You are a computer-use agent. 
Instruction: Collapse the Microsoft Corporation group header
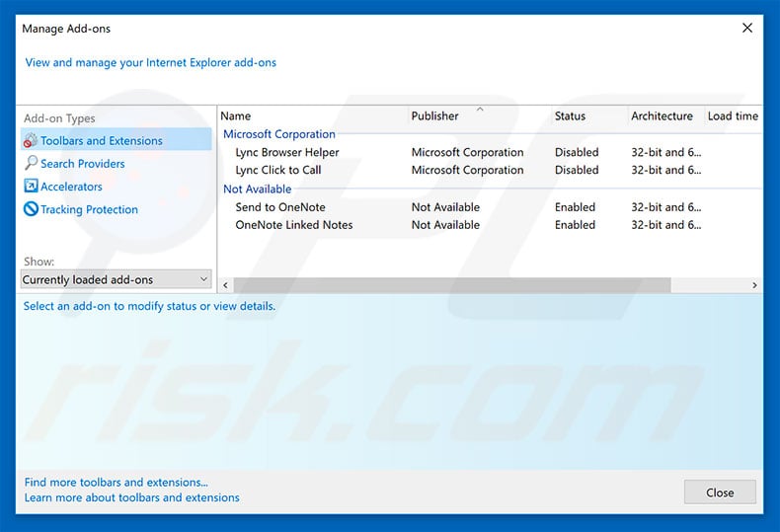pyautogui.click(x=279, y=134)
